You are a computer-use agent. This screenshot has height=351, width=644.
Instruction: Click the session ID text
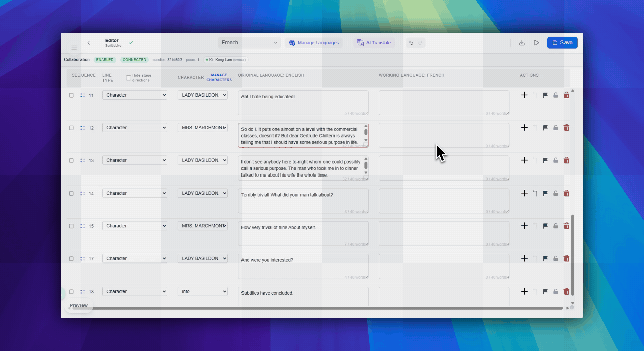coord(168,60)
